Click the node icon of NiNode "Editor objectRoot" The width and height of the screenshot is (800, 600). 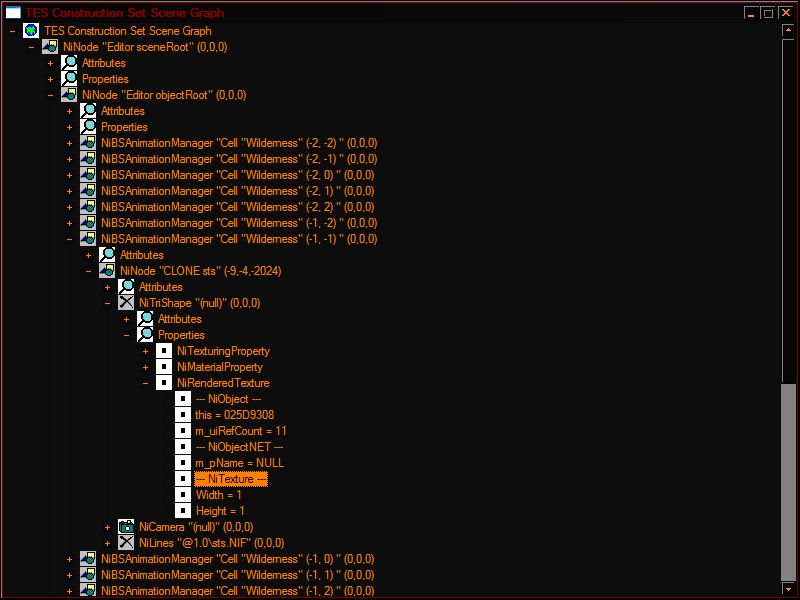[69, 95]
